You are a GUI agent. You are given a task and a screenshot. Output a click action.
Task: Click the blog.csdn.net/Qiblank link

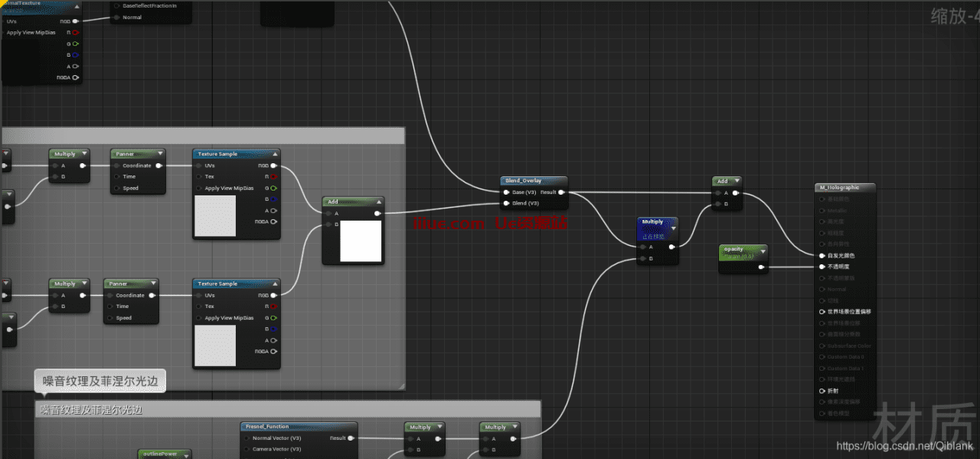(x=904, y=447)
